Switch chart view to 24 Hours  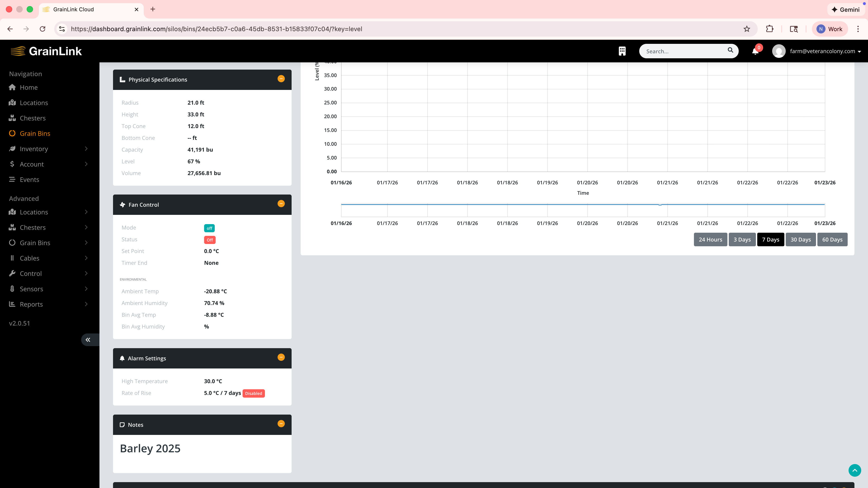(710, 239)
